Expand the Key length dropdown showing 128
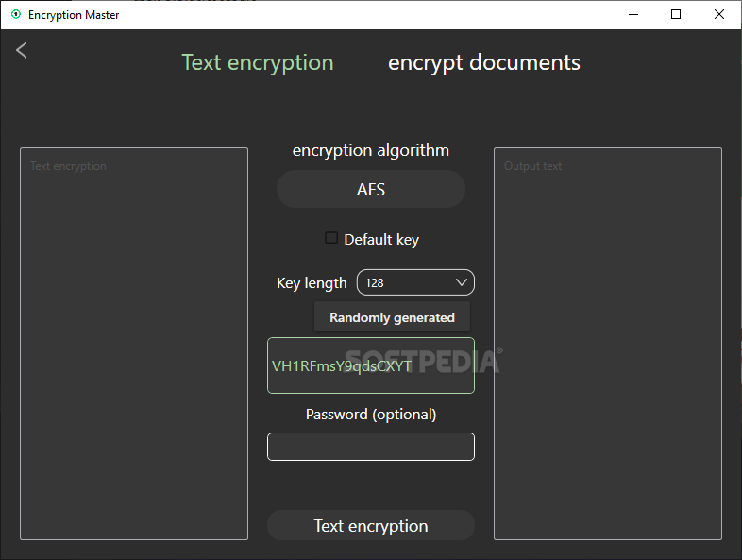This screenshot has width=742, height=560. 415,282
